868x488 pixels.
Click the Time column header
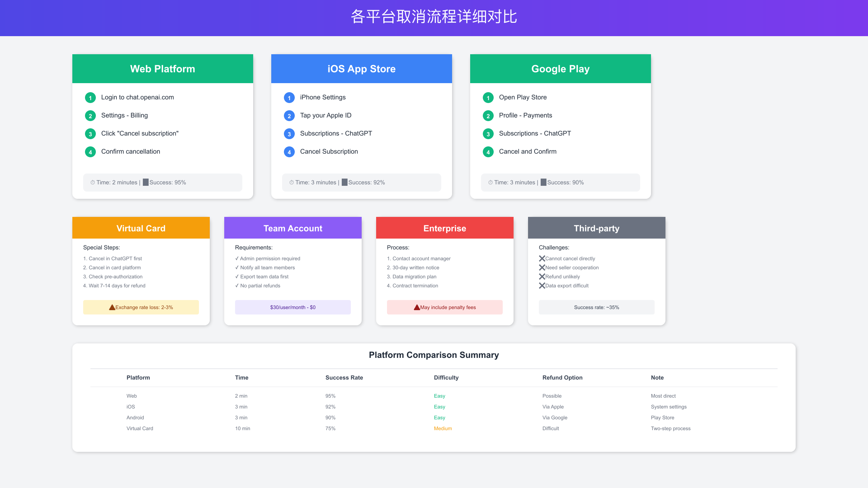pyautogui.click(x=242, y=377)
